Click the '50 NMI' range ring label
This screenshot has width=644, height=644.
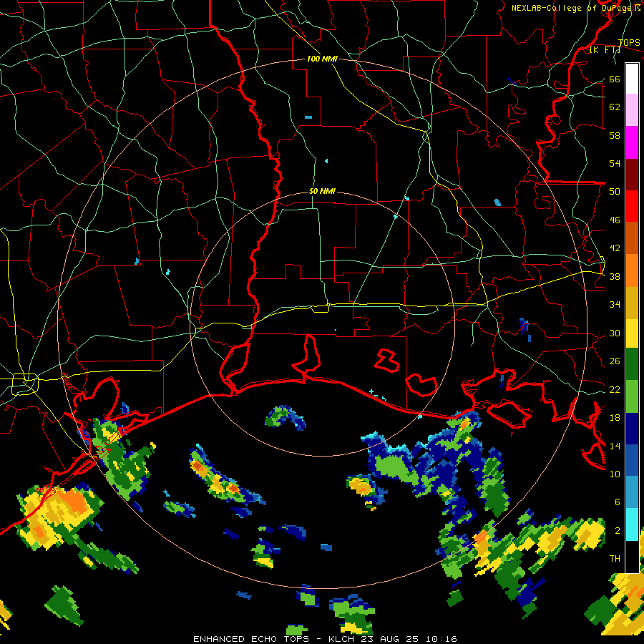point(322,191)
